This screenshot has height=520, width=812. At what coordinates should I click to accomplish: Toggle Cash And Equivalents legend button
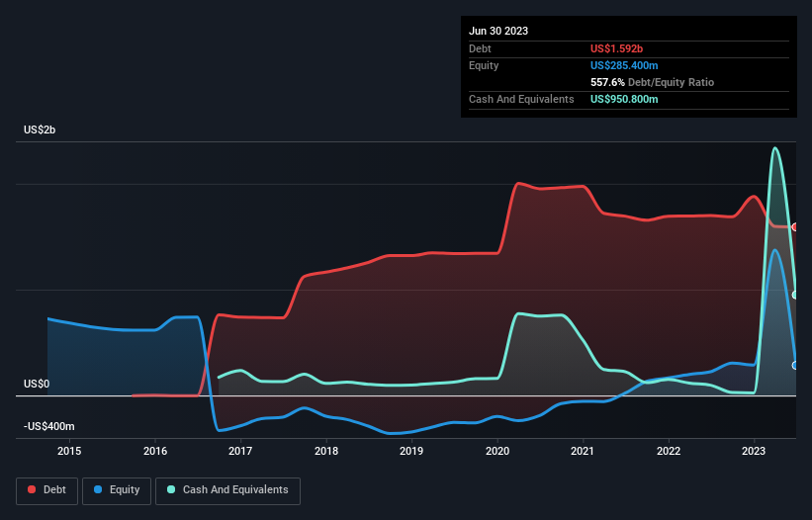(x=227, y=490)
